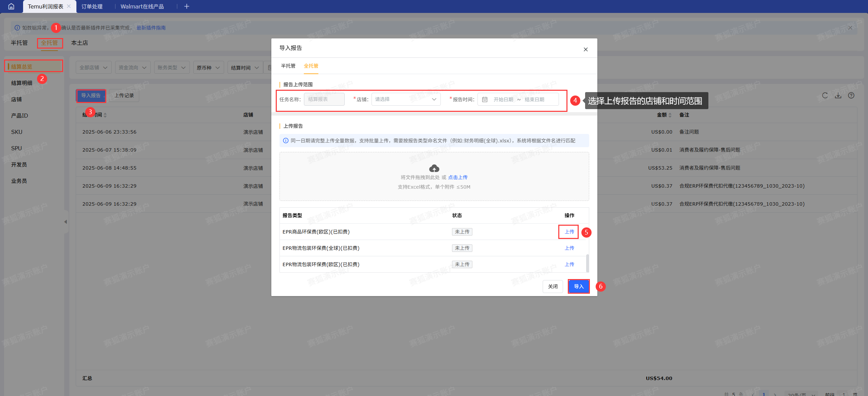Open the 结算时间 dropdown filter
Image resolution: width=868 pixels, height=396 pixels.
pos(245,68)
